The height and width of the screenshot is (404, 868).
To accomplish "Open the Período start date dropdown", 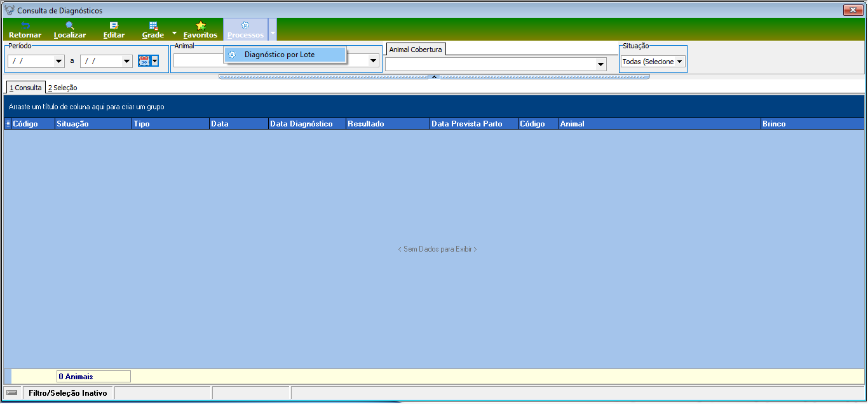I will 60,62.
